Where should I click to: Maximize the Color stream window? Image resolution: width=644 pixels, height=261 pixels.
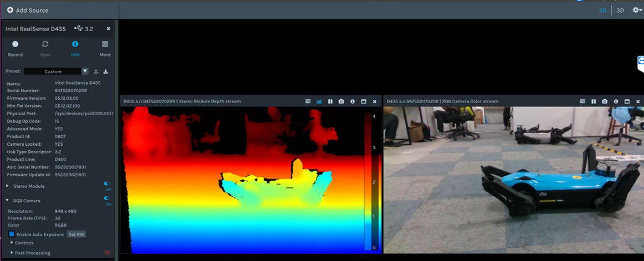click(627, 101)
